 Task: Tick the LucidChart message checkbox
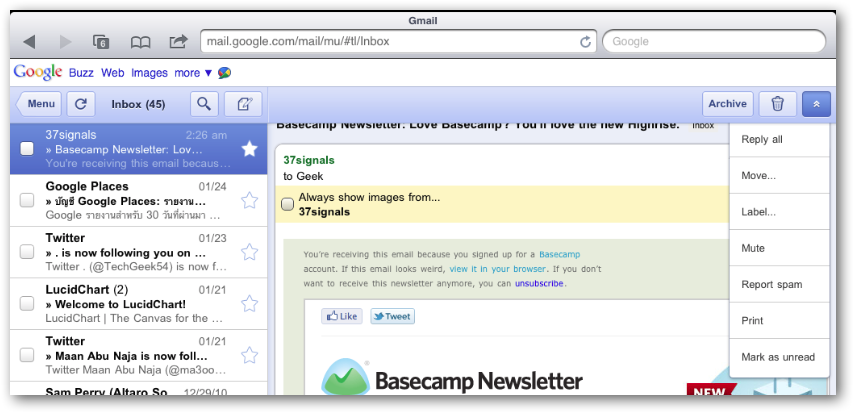click(27, 303)
